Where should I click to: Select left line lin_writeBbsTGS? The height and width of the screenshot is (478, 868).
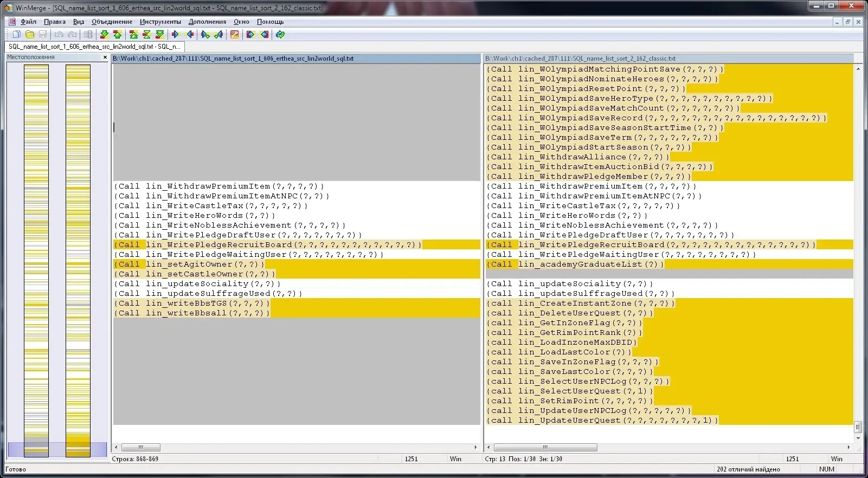(297, 303)
